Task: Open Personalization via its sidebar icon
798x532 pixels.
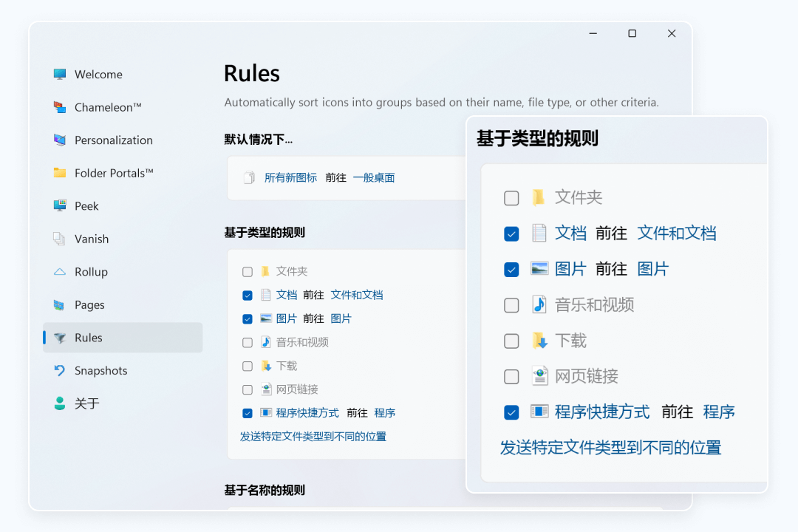Action: pyautogui.click(x=60, y=140)
